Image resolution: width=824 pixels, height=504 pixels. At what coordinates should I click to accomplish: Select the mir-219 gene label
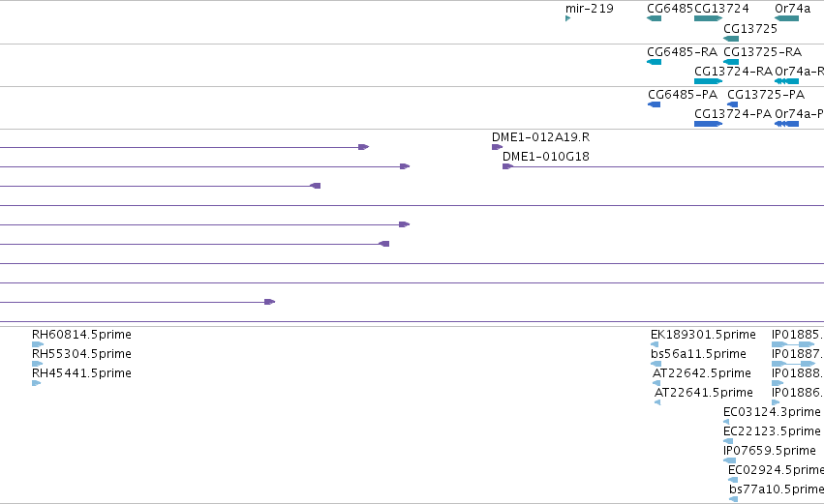[x=589, y=9]
